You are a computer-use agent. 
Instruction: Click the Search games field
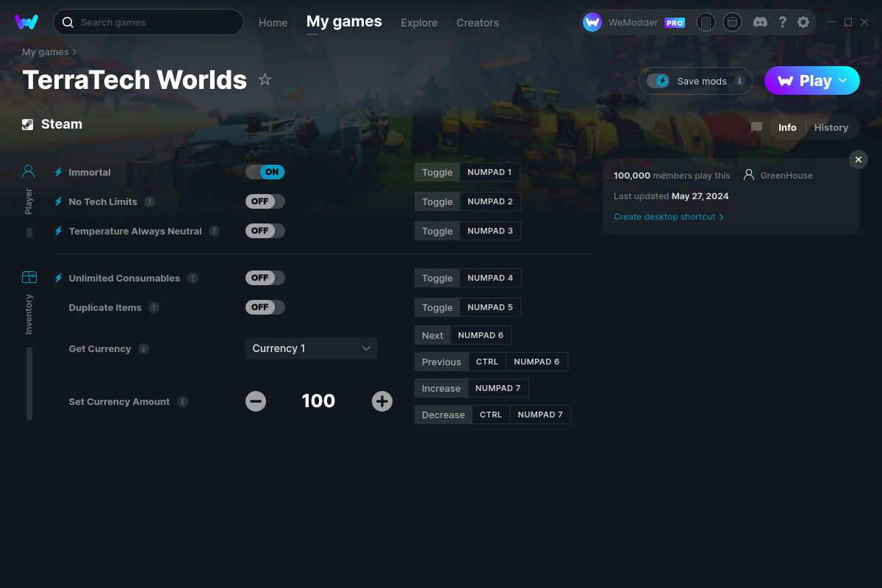(147, 22)
